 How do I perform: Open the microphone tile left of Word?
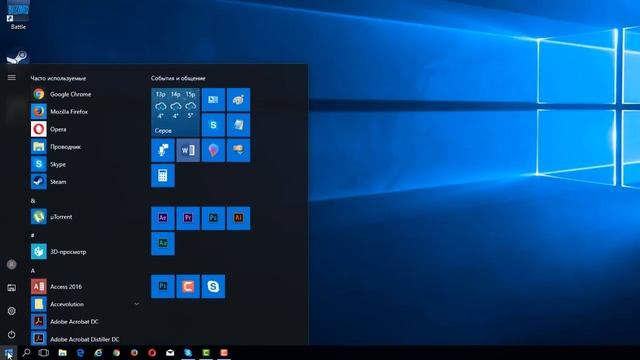coord(163,150)
